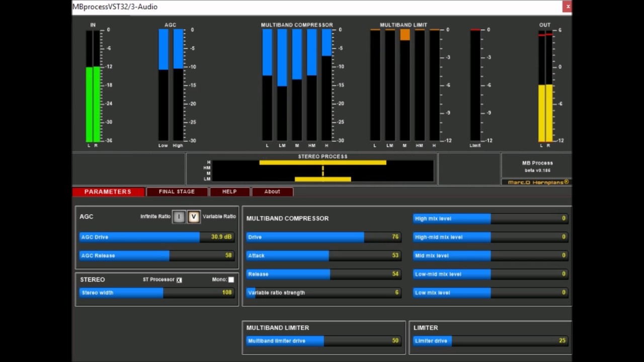644x362 pixels.
Task: Adjust the AGC Release slider
Action: tap(156, 255)
